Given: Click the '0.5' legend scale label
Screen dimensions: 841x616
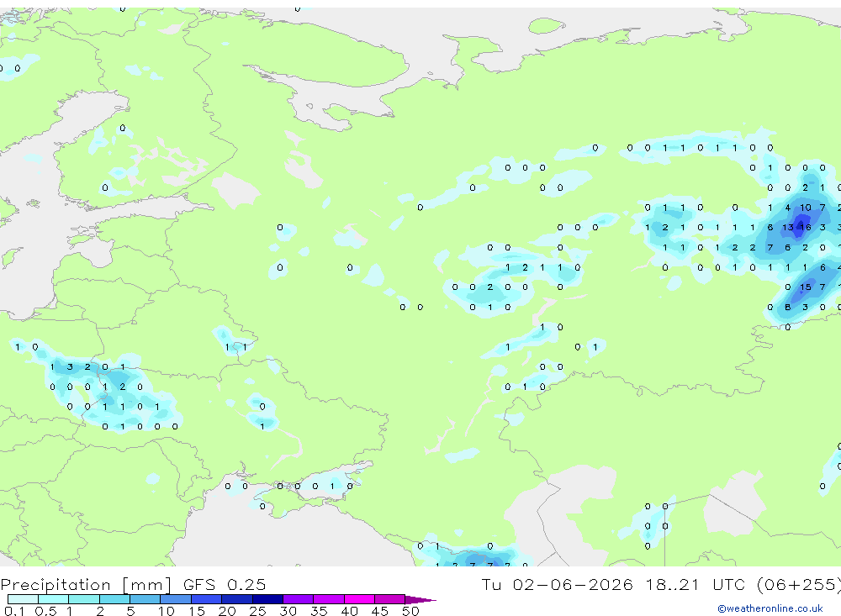Looking at the screenshot, I should [x=45, y=611].
